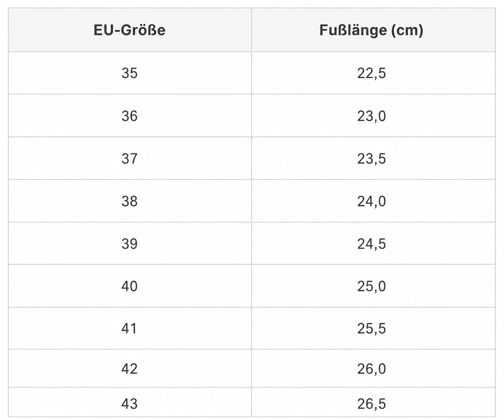Select the EU size 42 cell
Viewport: 504px width, 420px height.
pos(129,369)
